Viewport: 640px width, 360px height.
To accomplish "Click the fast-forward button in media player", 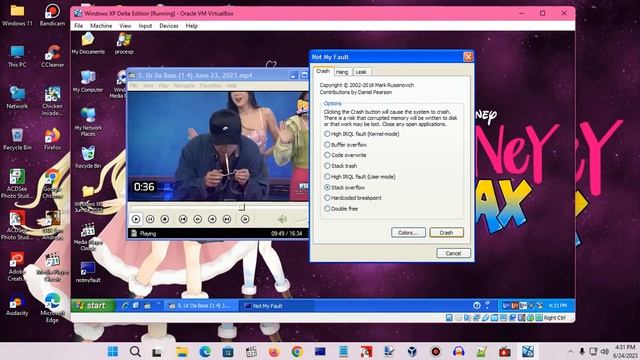I will coord(212,219).
